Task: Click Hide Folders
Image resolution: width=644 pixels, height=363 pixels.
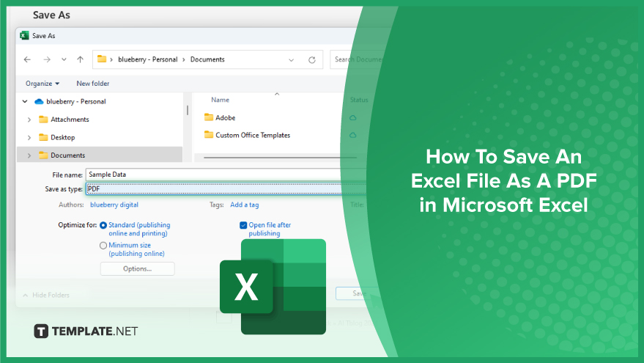Action: [46, 296]
